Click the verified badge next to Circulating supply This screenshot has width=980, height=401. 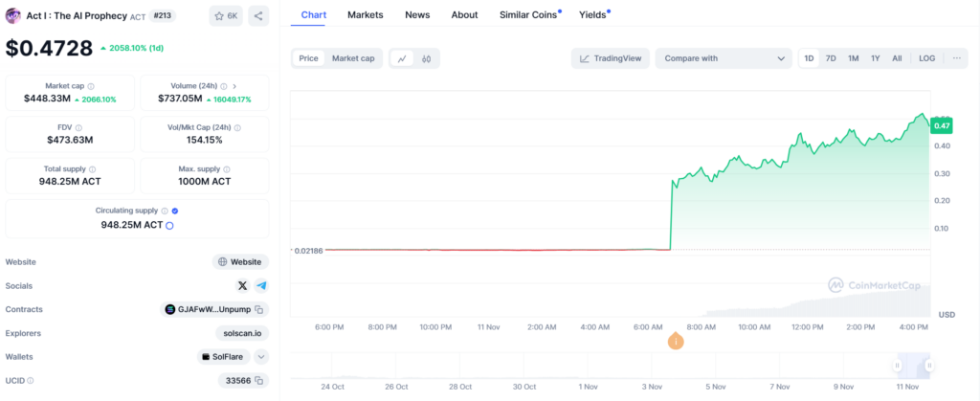[175, 212]
